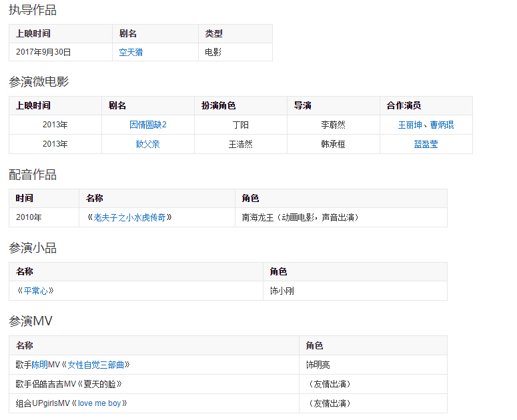517x420 pixels.
Task: Open 老夫子之小水虎传奇 animation link
Action: pyautogui.click(x=129, y=217)
